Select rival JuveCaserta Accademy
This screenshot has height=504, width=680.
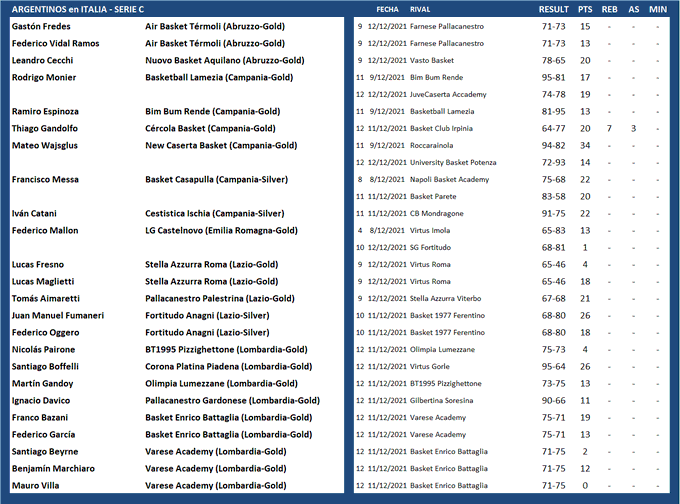pyautogui.click(x=448, y=95)
